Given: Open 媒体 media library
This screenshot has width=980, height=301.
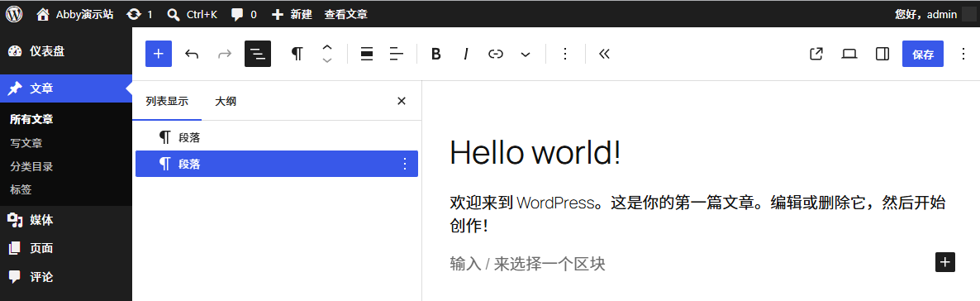Looking at the screenshot, I should [65, 220].
